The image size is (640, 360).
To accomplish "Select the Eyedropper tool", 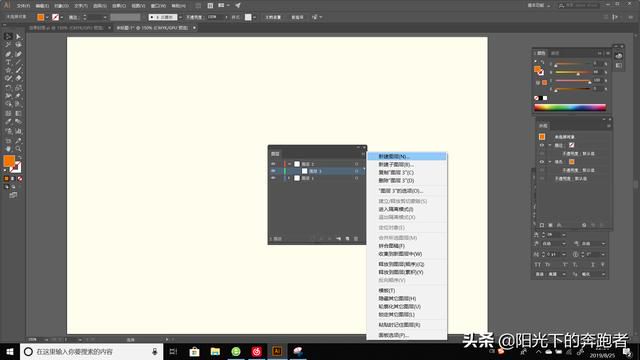I will pos(8,122).
